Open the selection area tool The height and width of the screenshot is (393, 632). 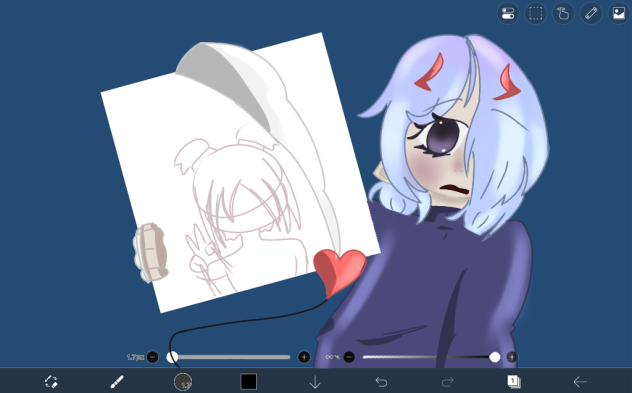535,13
